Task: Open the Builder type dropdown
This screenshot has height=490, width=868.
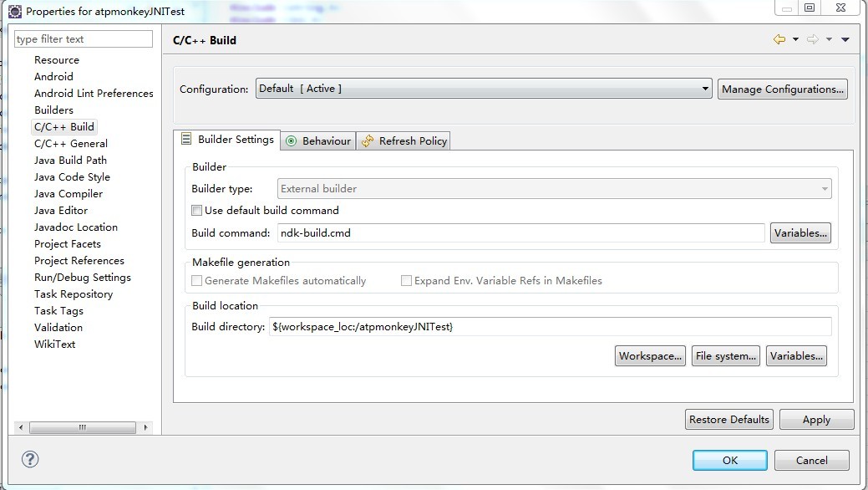Action: point(554,189)
